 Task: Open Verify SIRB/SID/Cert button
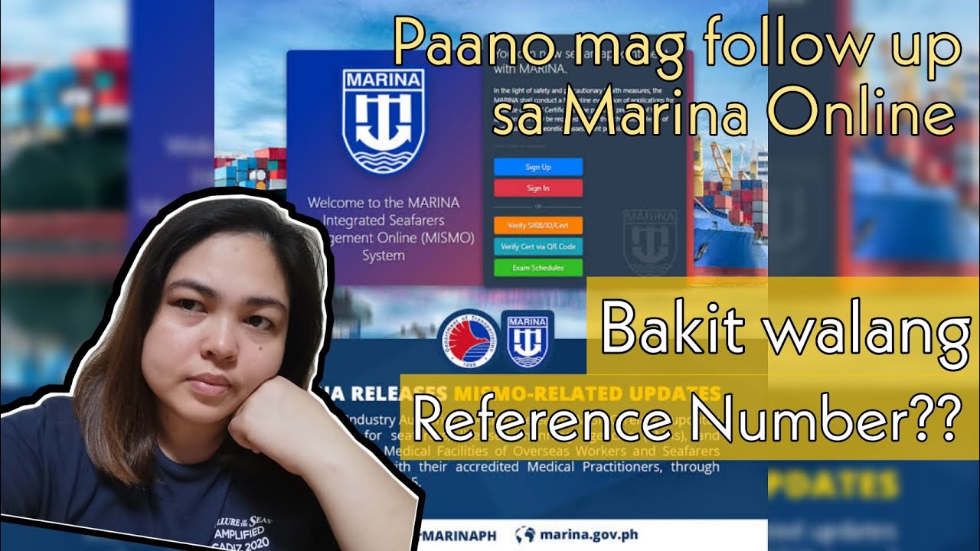538,226
